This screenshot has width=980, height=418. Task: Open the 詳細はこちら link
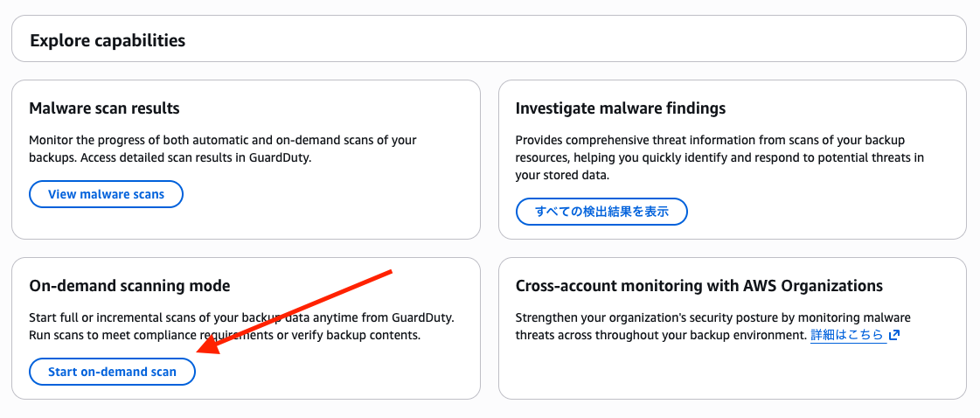coord(847,335)
